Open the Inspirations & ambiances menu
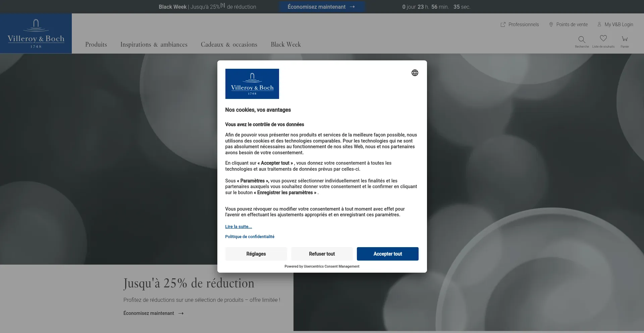The width and height of the screenshot is (644, 333). pyautogui.click(x=154, y=45)
